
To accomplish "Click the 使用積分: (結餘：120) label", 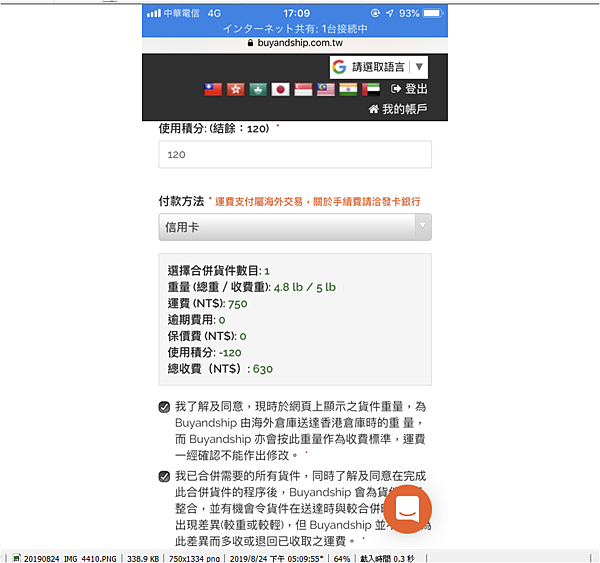I will tap(214, 128).
